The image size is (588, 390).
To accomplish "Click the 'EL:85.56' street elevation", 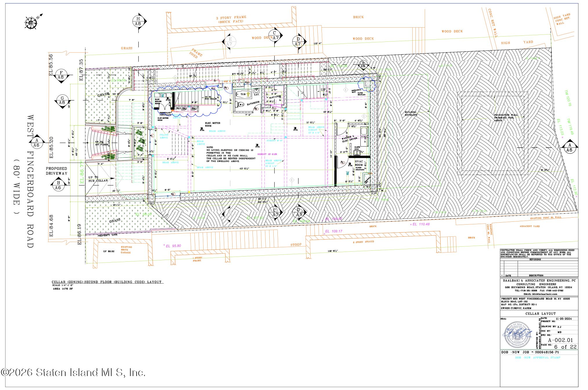I will coord(51,64).
